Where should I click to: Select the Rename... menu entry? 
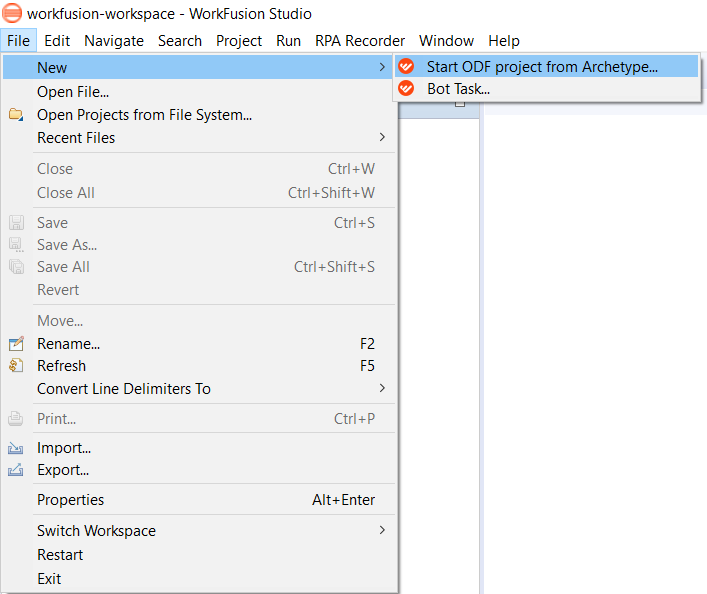(198, 344)
